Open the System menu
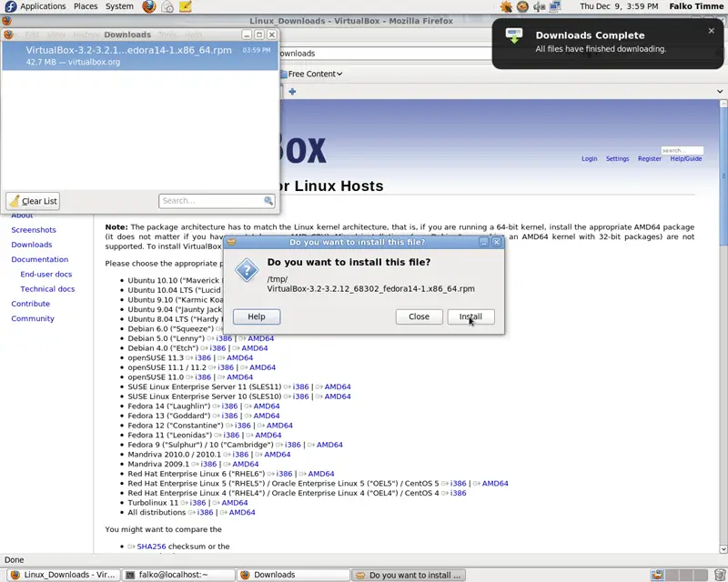Viewport: 728px width, 582px height. pyautogui.click(x=119, y=6)
